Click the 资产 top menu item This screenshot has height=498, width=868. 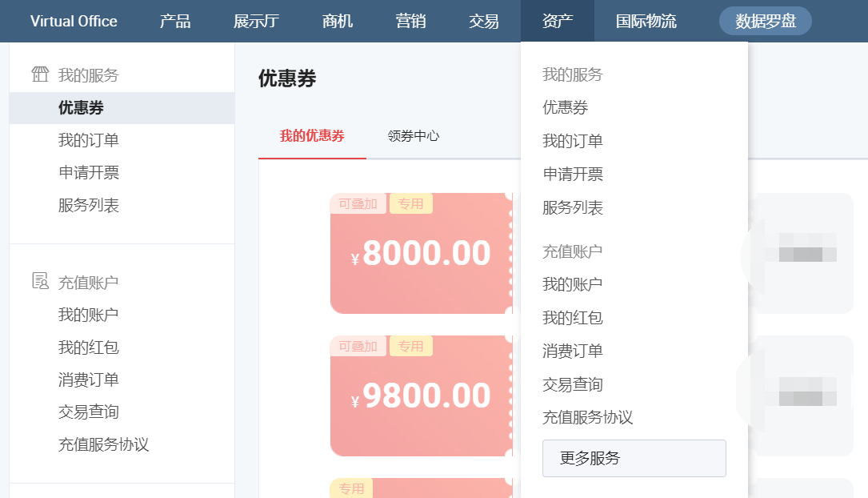[558, 21]
